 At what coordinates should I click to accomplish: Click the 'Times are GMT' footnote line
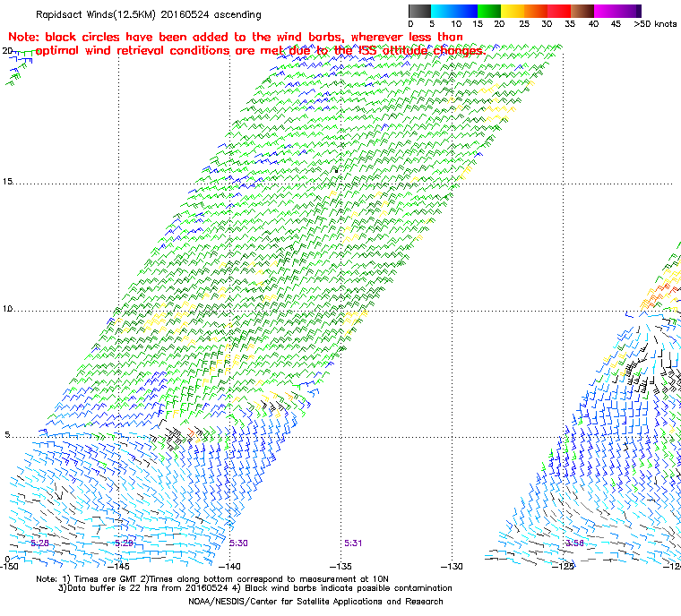pyautogui.click(x=212, y=579)
